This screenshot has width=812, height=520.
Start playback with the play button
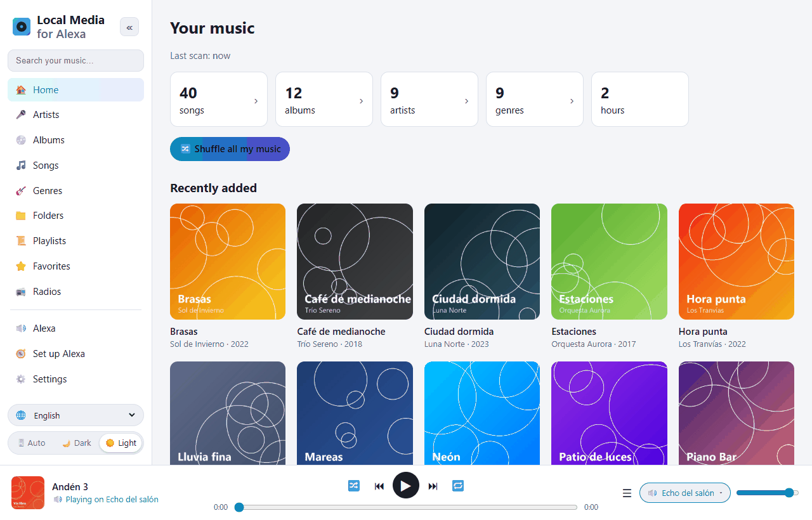406,486
